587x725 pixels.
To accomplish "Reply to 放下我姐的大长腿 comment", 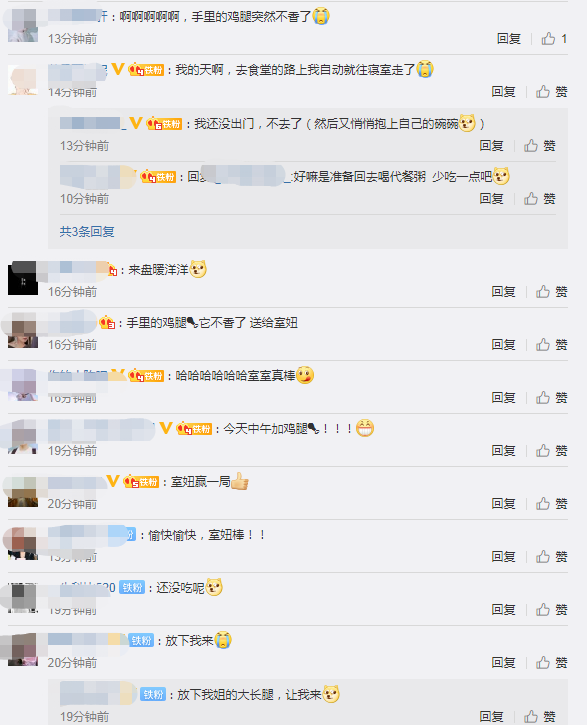I will pyautogui.click(x=491, y=716).
